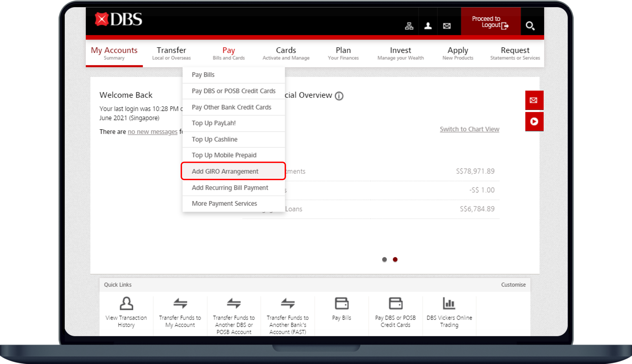The height and width of the screenshot is (364, 632).
Task: Select Top Up PayLah! menu option
Action: (x=214, y=123)
